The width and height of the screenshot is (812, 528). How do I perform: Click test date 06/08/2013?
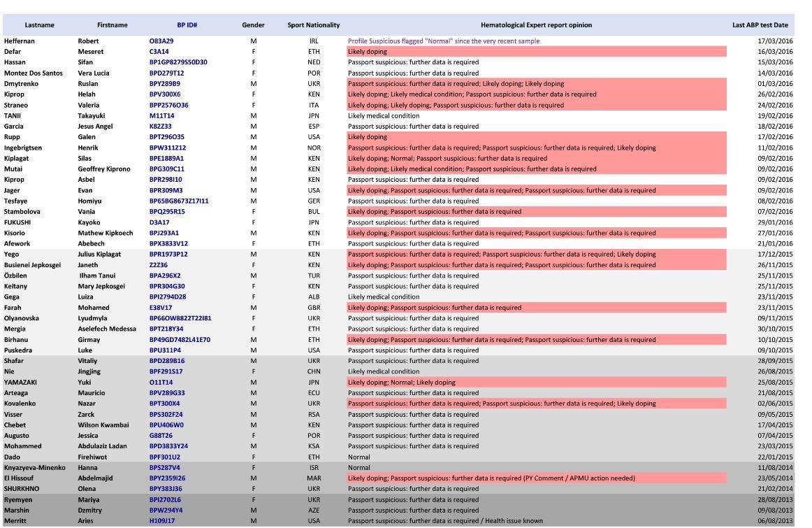pyautogui.click(x=775, y=521)
